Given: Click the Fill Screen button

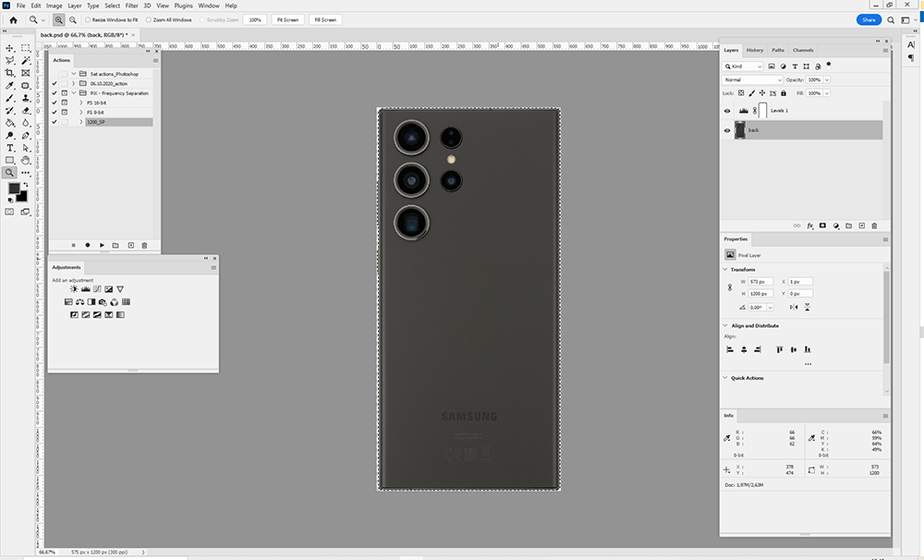Looking at the screenshot, I should (325, 20).
